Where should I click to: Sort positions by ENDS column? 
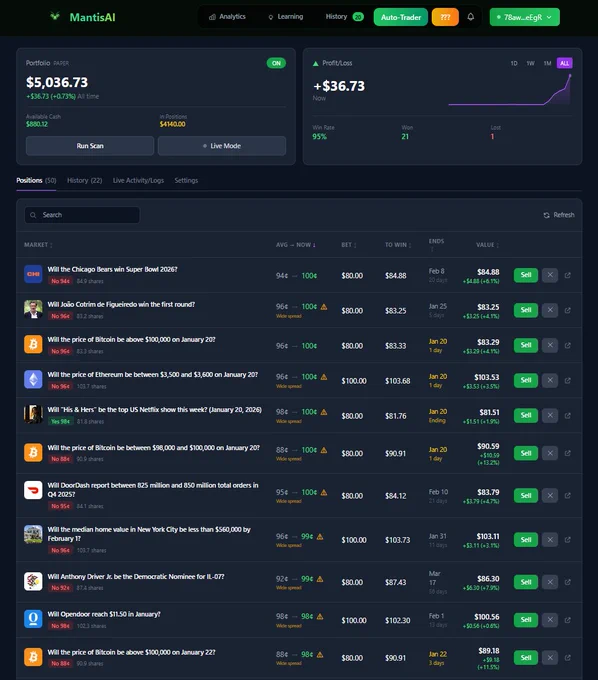pos(436,244)
